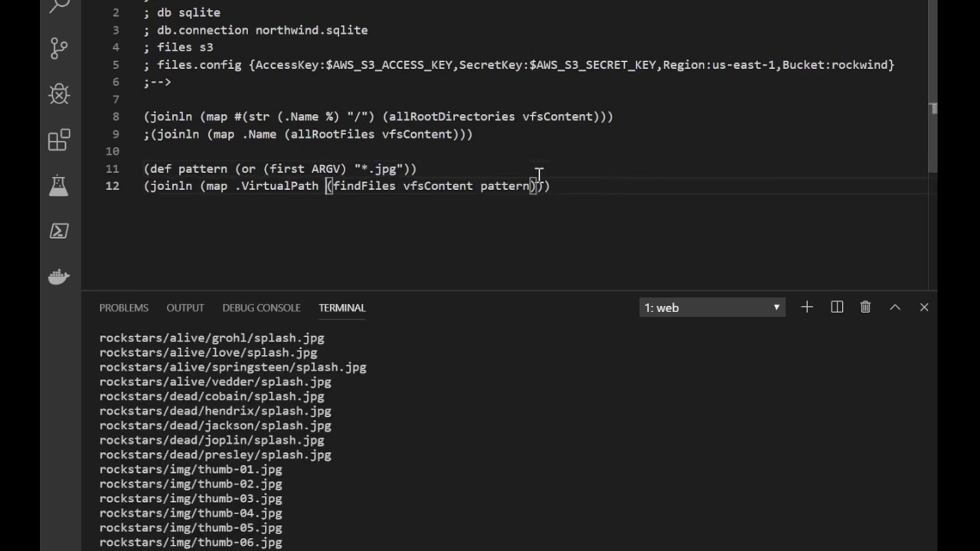Open the Test flask view
Screen dimensions: 980x551
tap(59, 185)
